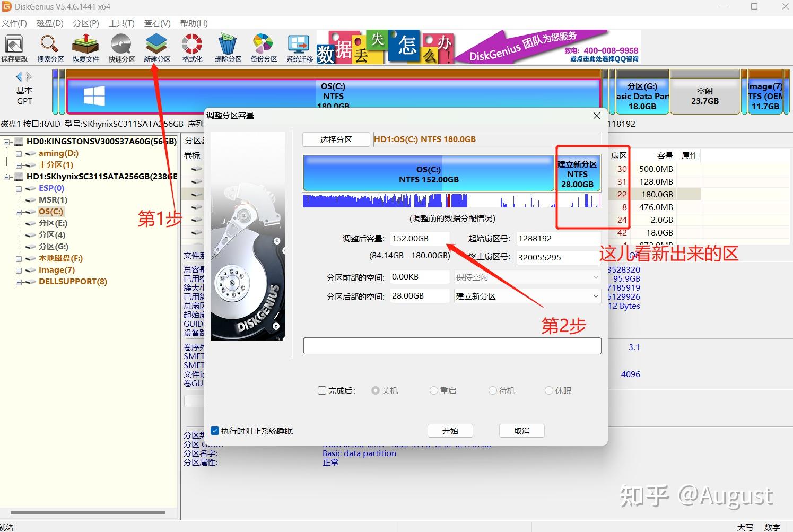
Task: Expand the 主分区(1) tree node
Action: pyautogui.click(x=19, y=165)
